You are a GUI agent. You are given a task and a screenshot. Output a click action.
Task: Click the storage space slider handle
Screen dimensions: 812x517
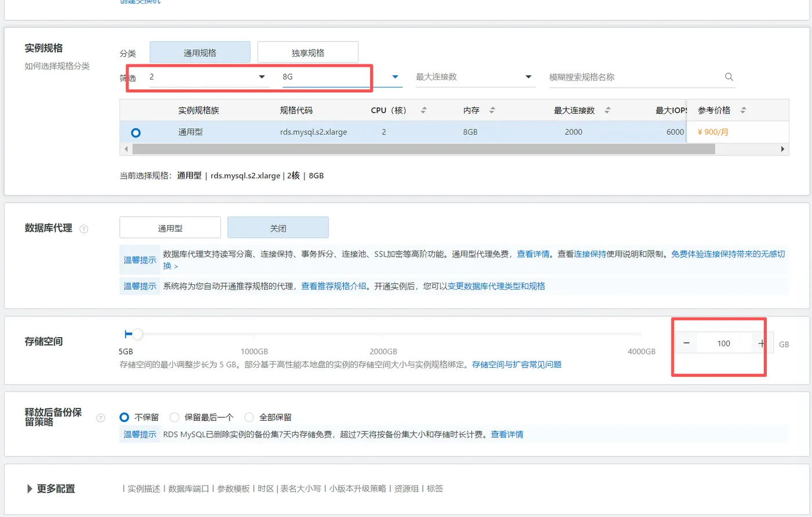point(137,334)
